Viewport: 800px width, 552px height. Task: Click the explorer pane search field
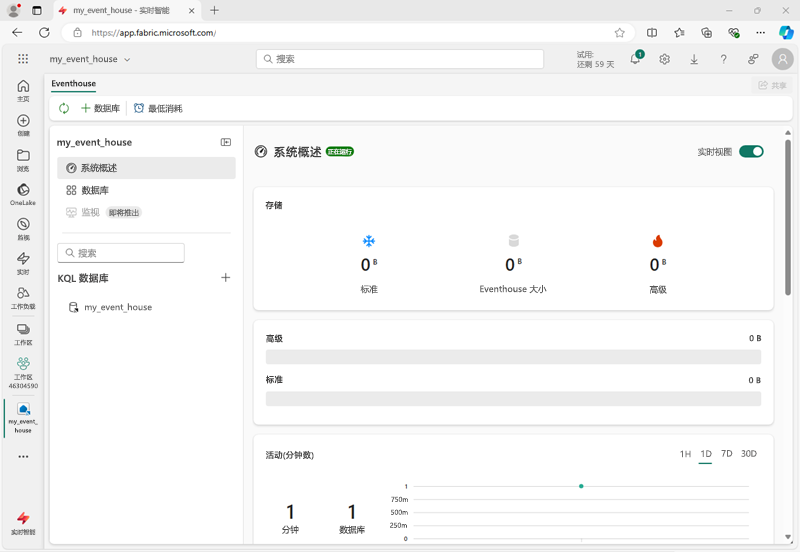coord(121,253)
